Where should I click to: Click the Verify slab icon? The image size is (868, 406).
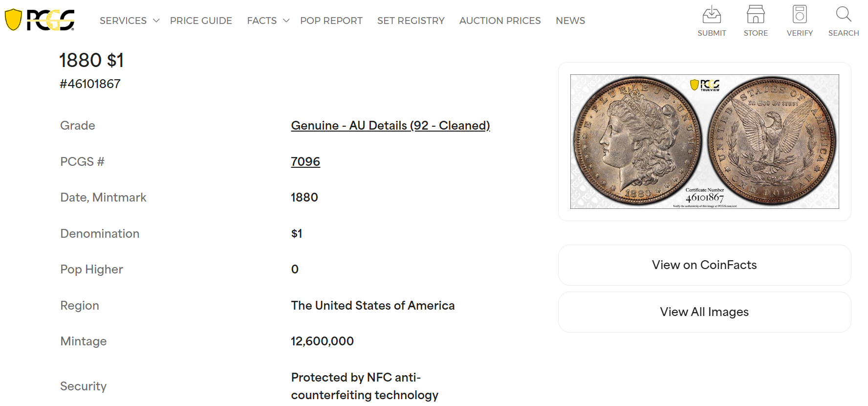click(800, 15)
